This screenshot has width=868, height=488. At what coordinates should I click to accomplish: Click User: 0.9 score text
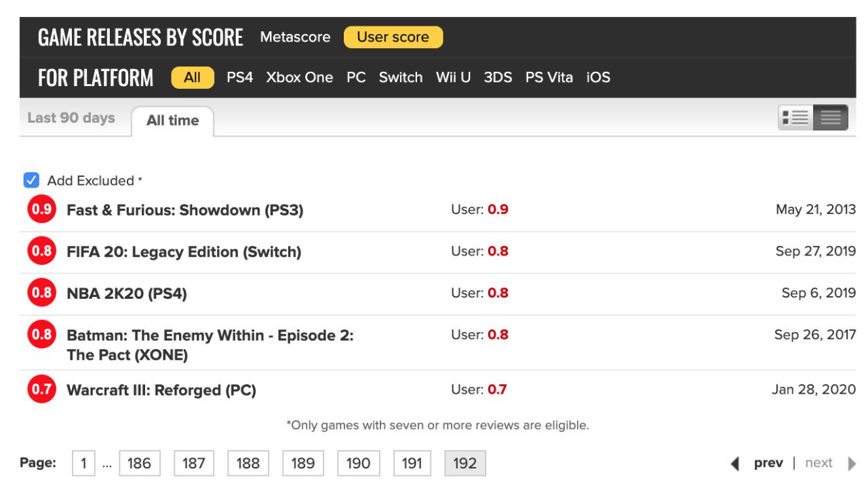(479, 209)
